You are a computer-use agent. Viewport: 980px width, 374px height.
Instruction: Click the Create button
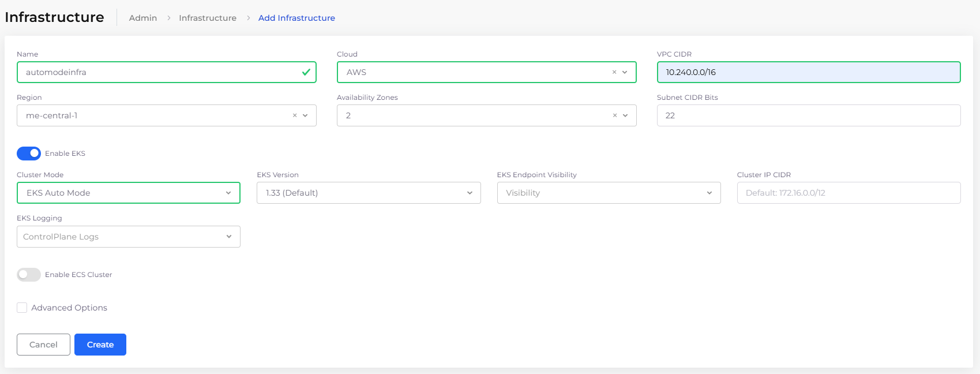point(100,345)
